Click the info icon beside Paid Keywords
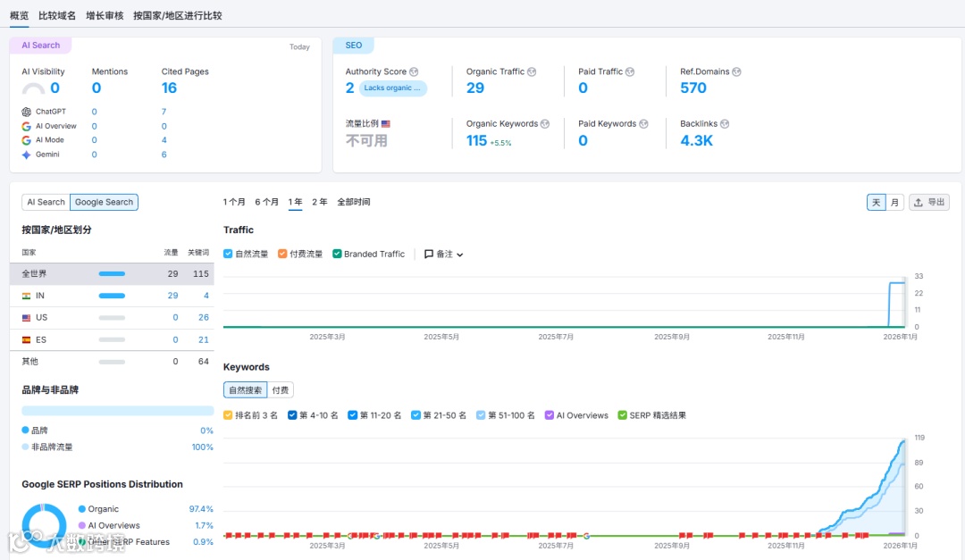 [x=643, y=123]
